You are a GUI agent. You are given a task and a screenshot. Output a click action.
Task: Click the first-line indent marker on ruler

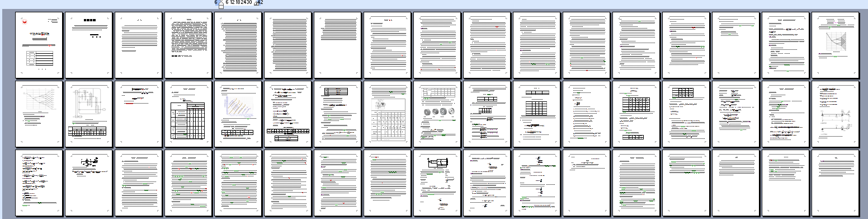tap(221, 1)
